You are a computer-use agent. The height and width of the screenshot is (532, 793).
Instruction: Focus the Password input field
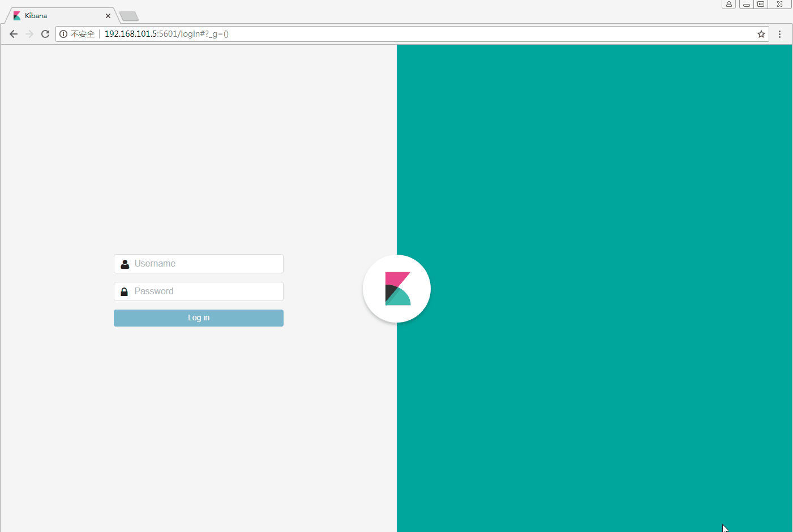207,291
